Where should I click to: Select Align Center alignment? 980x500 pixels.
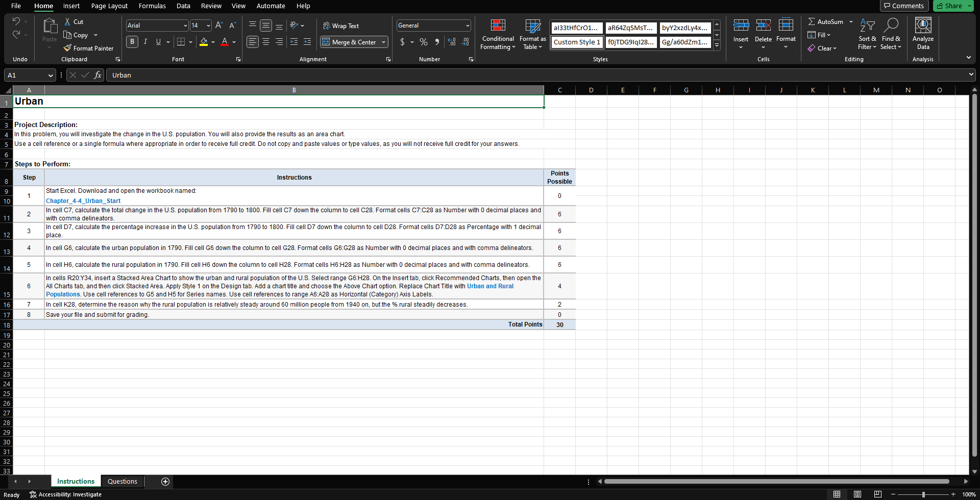pyautogui.click(x=265, y=42)
